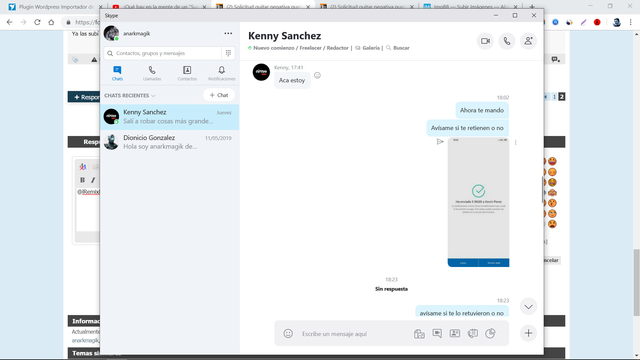This screenshot has width=640, height=360.
Task: Switch to the Llamadas tab
Action: [x=152, y=73]
